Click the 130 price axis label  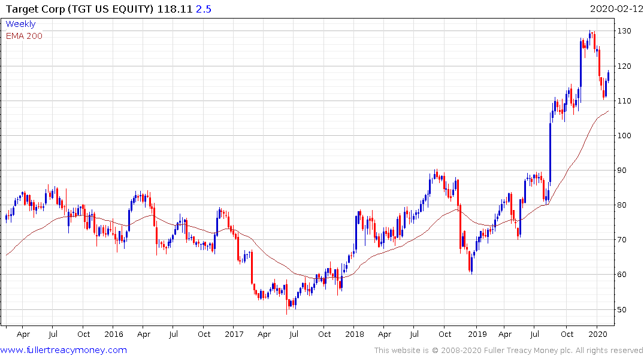(x=624, y=31)
